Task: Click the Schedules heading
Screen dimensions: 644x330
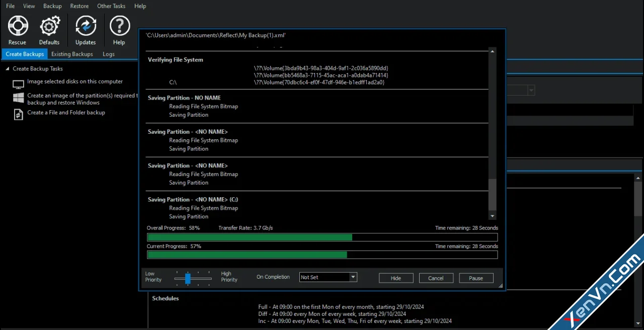Action: point(166,298)
